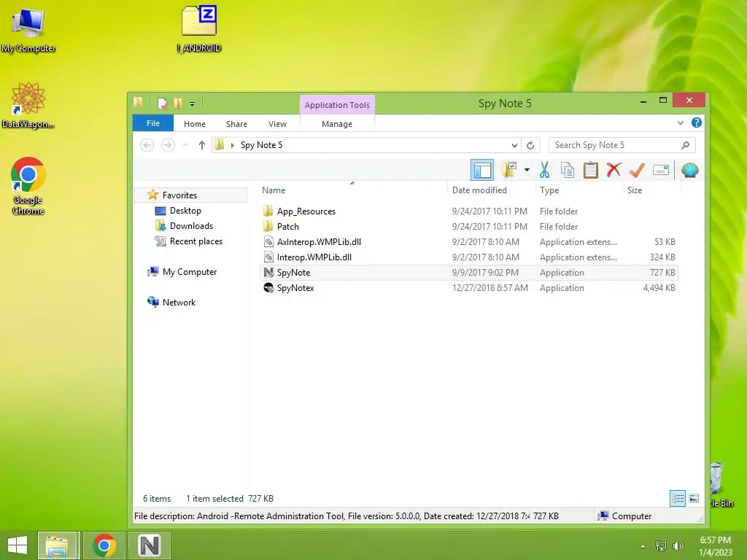Sort files by Size column
Viewport: 747px width, 560px height.
(635, 190)
